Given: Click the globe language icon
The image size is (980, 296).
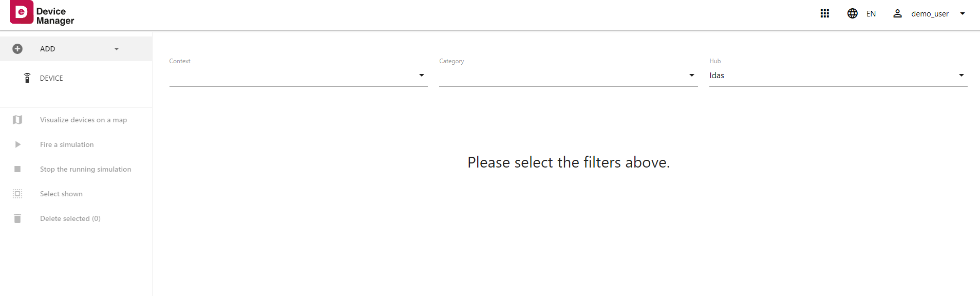Looking at the screenshot, I should (853, 14).
